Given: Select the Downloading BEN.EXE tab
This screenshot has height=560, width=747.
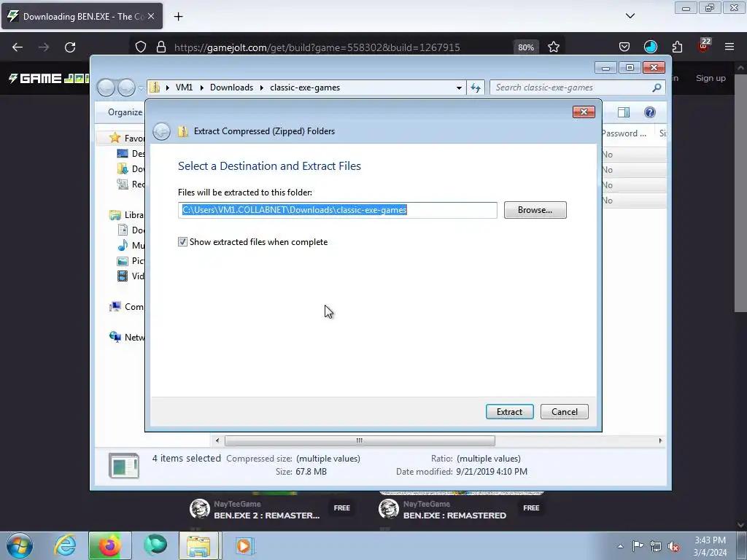Looking at the screenshot, I should coord(82,16).
